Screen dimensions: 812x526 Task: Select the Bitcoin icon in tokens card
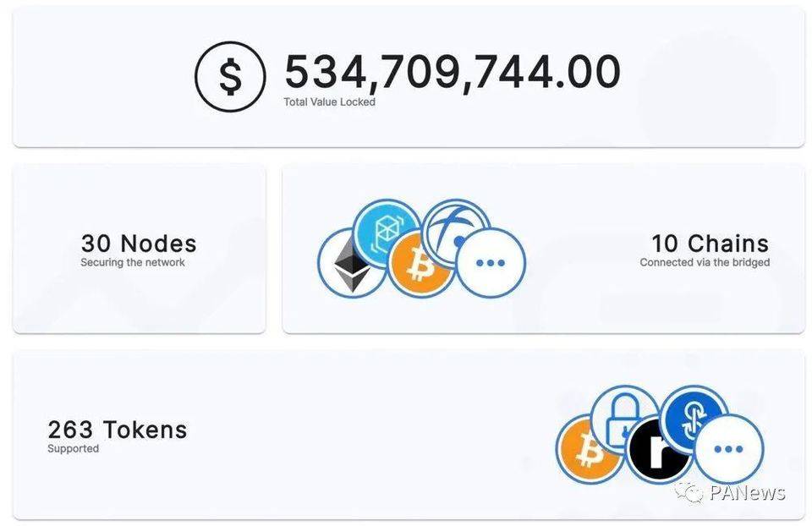point(585,449)
